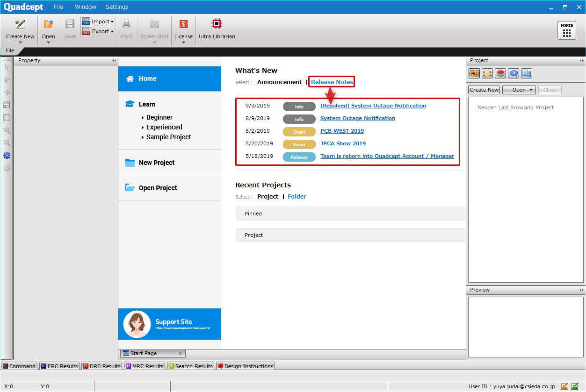The height and width of the screenshot is (392, 586).
Task: Click the green checkmark status bar icon
Action: coord(575,386)
